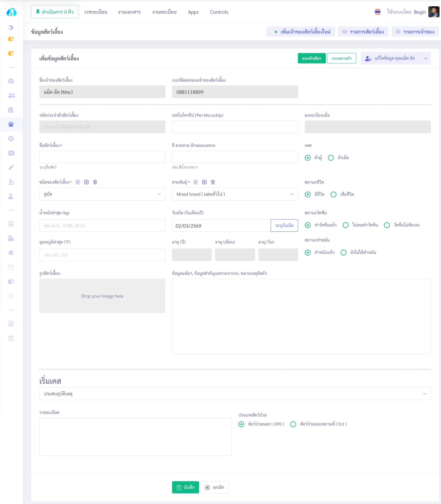
Task: Click the green บันทึก save button
Action: [x=185, y=487]
